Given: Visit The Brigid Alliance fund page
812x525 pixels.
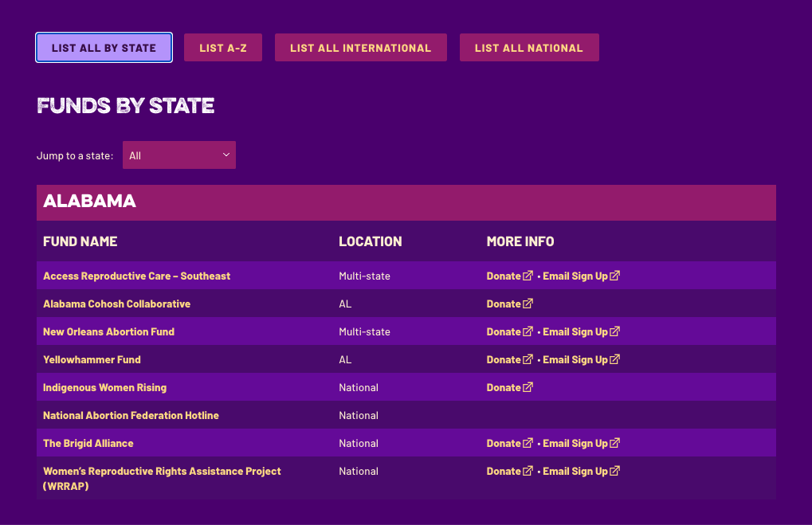Looking at the screenshot, I should [x=88, y=444].
